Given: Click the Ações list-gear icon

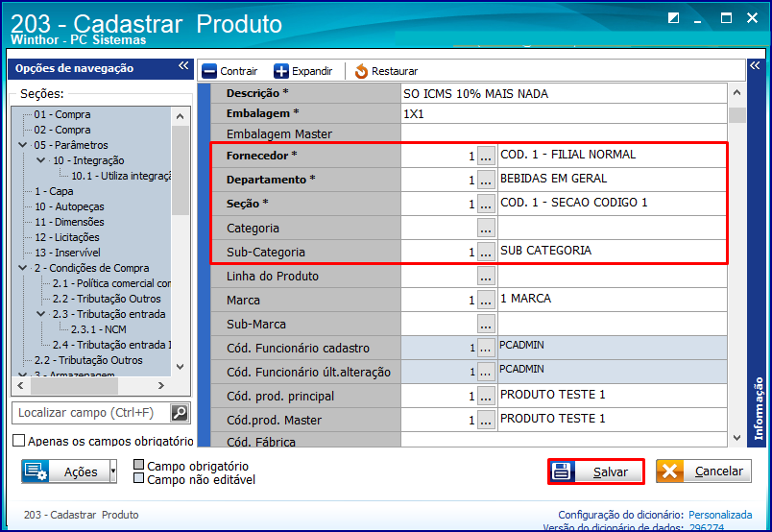Looking at the screenshot, I should tap(36, 472).
